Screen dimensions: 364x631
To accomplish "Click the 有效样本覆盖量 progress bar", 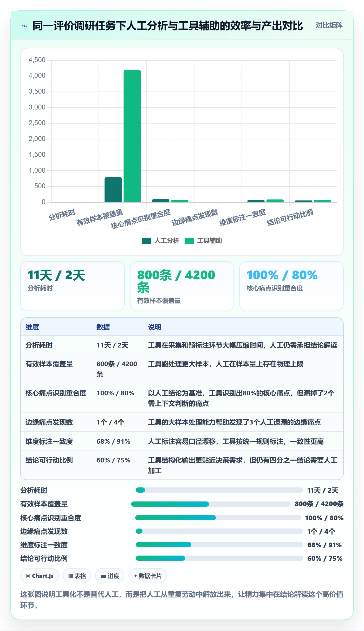I will click(211, 504).
